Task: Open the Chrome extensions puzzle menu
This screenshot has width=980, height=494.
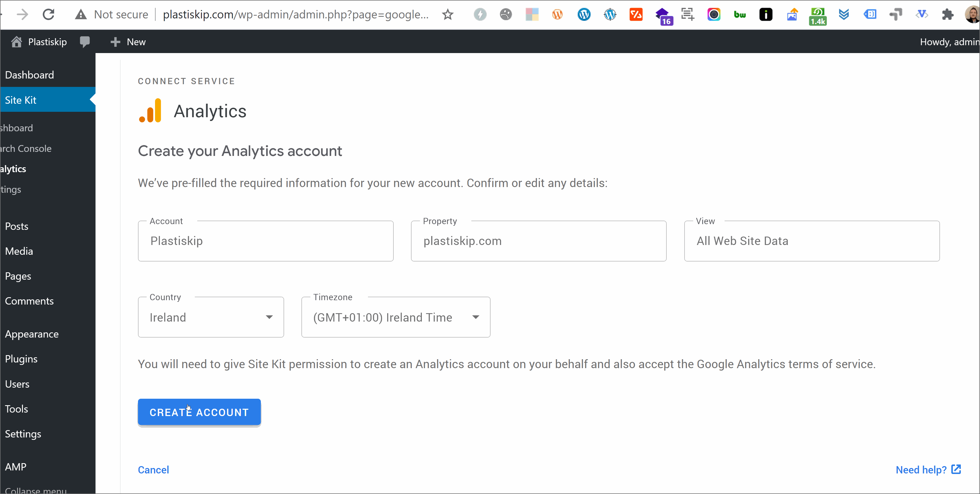Action: [x=948, y=14]
